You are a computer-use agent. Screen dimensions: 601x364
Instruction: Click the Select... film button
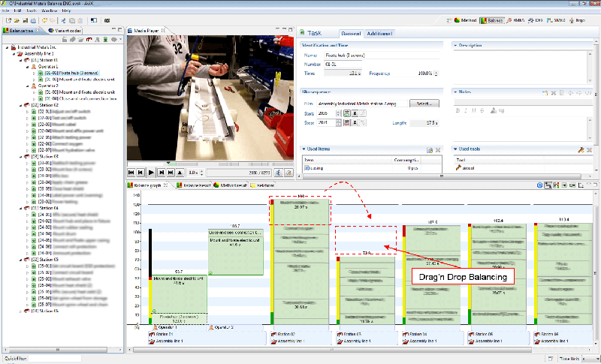[x=424, y=103]
